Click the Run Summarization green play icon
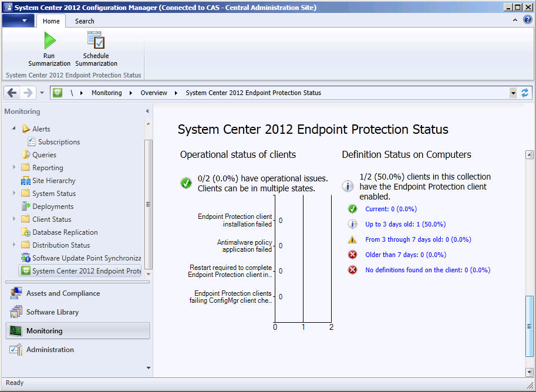536x392 pixels. click(x=50, y=40)
